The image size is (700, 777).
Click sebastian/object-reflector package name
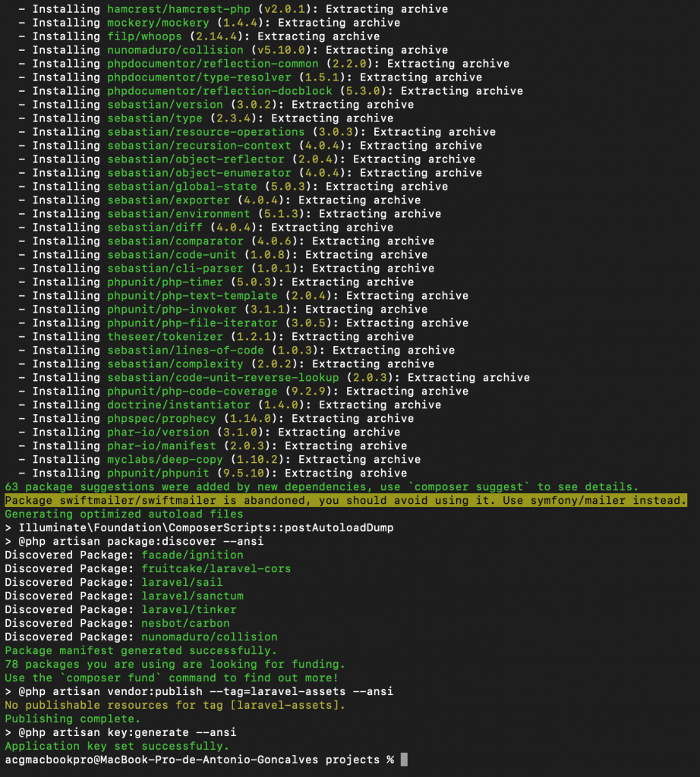coord(196,159)
